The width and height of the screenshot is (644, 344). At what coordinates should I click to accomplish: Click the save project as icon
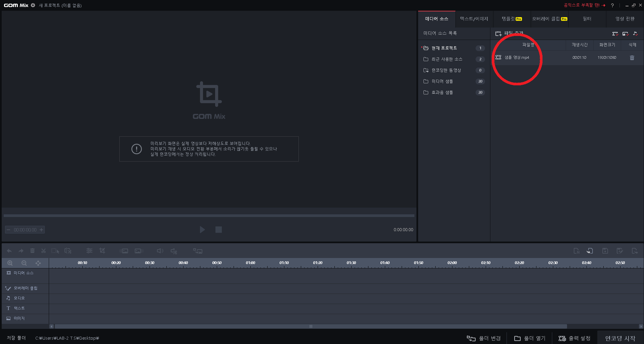[x=620, y=251]
